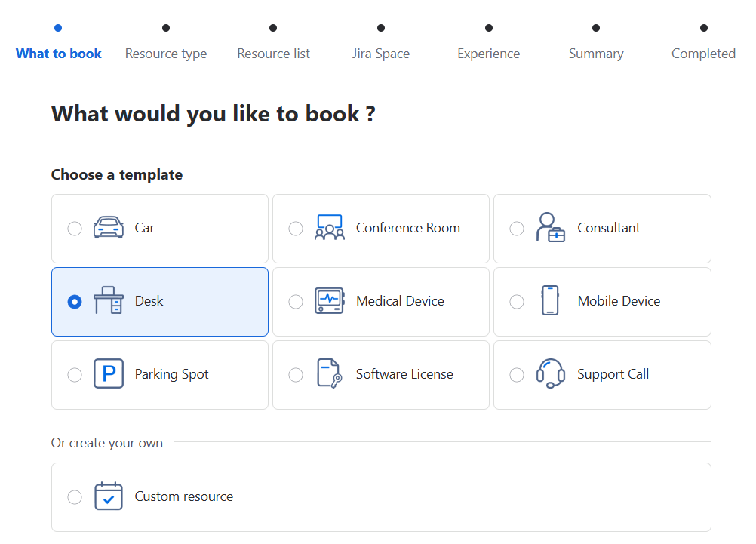756x544 pixels.
Task: Click the Custom resource label
Action: pos(183,496)
